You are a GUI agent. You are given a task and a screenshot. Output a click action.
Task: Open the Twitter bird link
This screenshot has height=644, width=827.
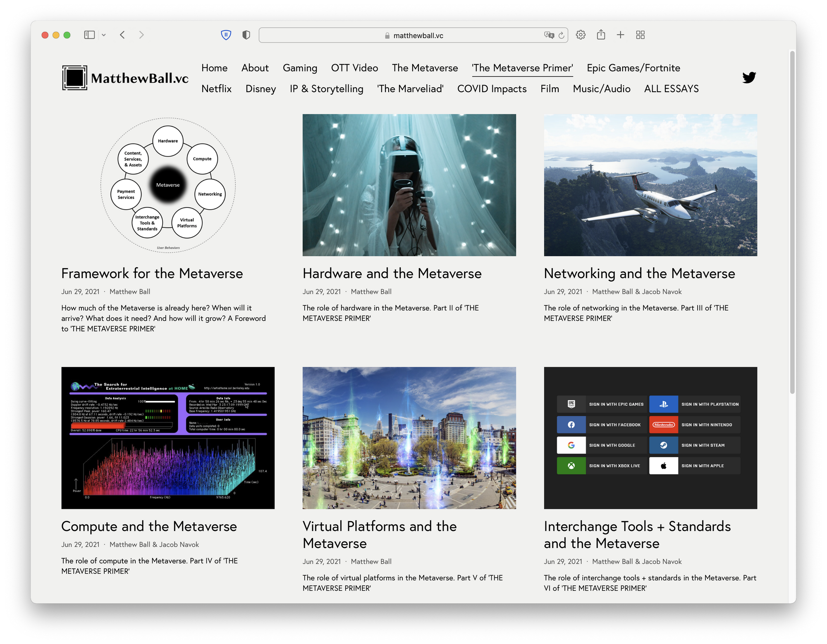pos(749,77)
